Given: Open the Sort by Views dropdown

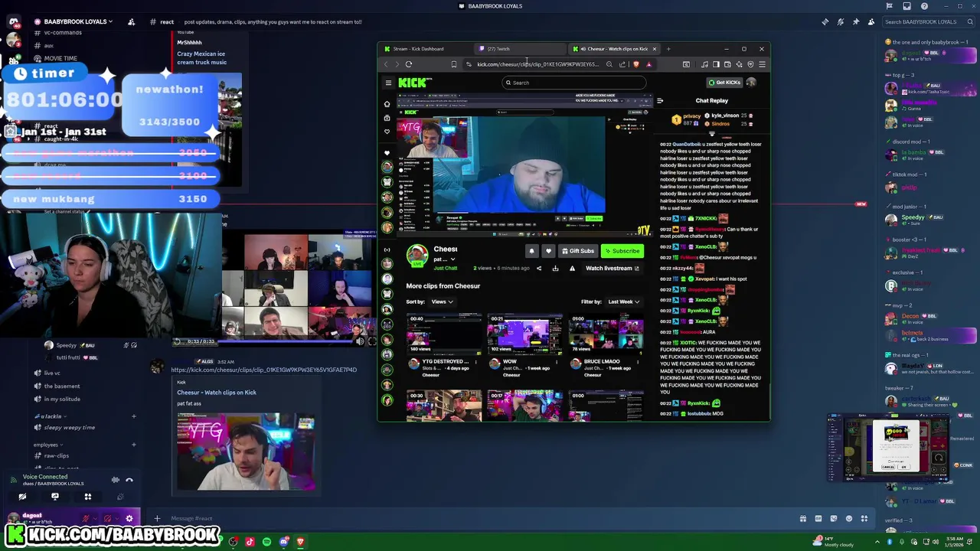Looking at the screenshot, I should click(442, 302).
